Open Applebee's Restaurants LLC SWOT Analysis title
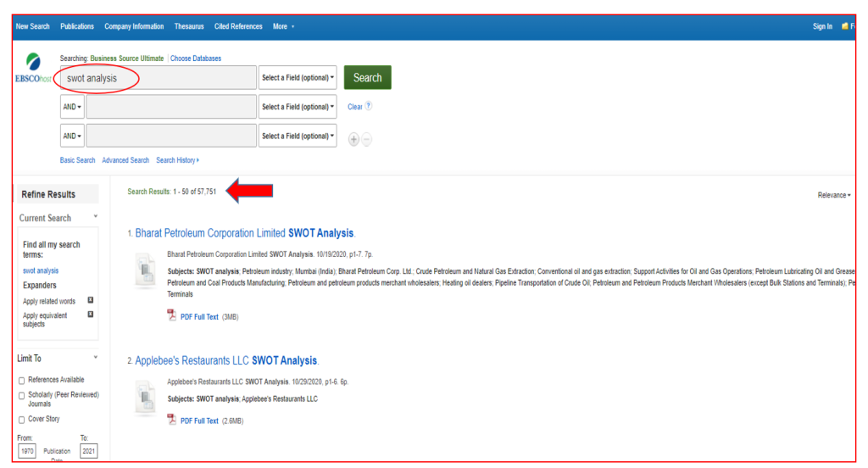 pyautogui.click(x=225, y=360)
